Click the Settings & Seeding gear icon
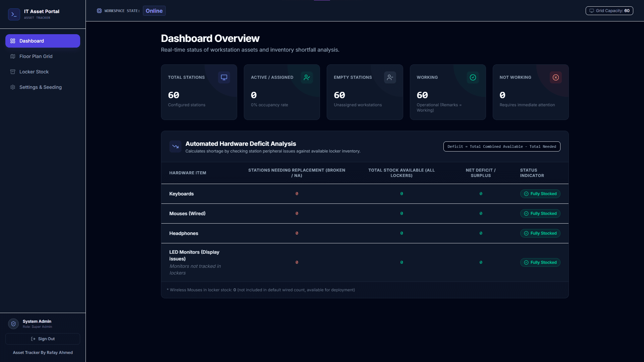The image size is (644, 362). (13, 87)
